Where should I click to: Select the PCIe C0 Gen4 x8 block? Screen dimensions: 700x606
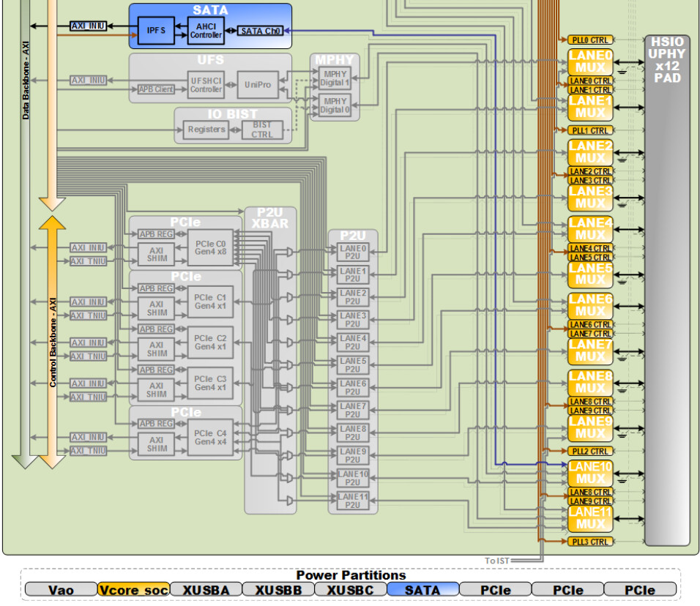tap(210, 247)
